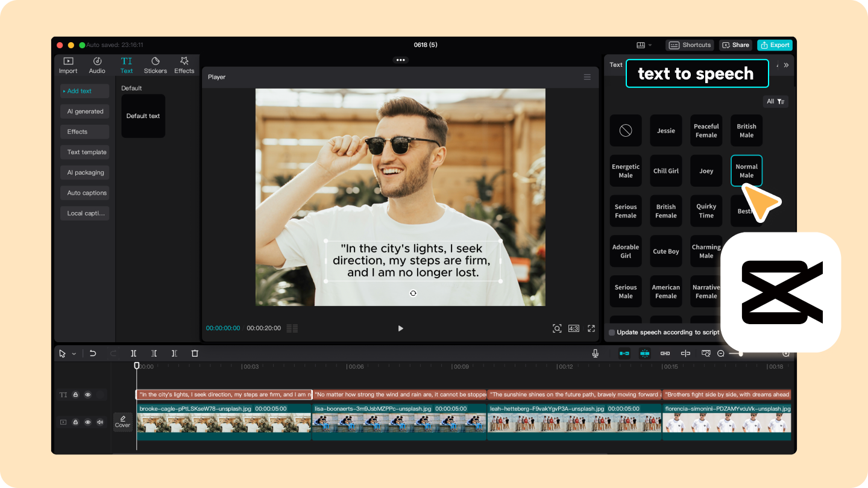The image size is (868, 488).
Task: Enter fullscreen preview in the player
Action: click(591, 328)
